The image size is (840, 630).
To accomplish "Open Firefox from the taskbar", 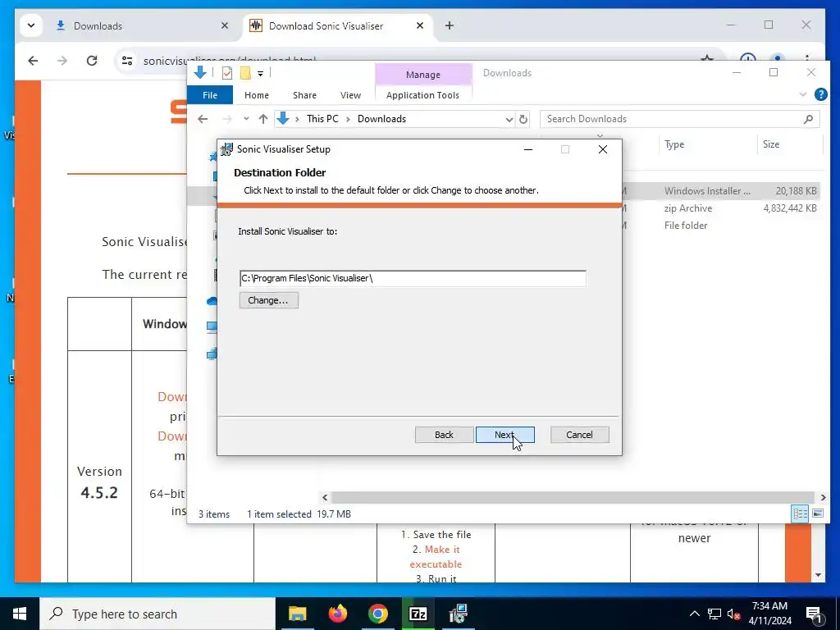I will click(337, 614).
